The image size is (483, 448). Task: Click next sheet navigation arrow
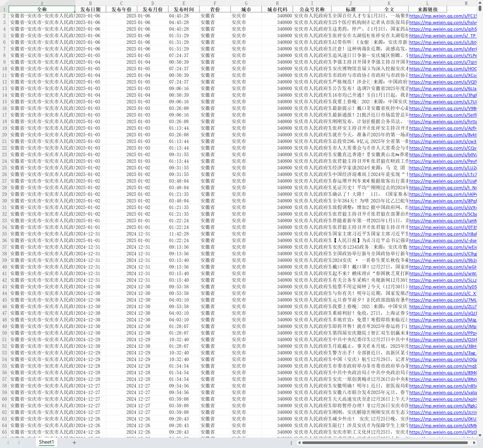point(19,443)
